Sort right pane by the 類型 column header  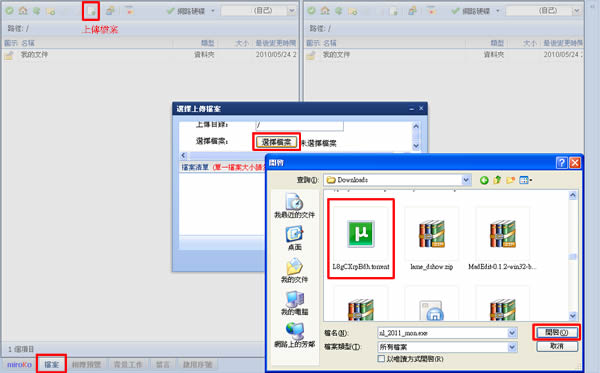[x=497, y=43]
